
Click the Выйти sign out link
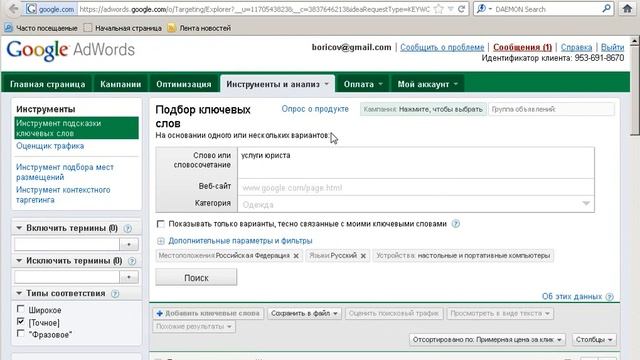click(612, 47)
